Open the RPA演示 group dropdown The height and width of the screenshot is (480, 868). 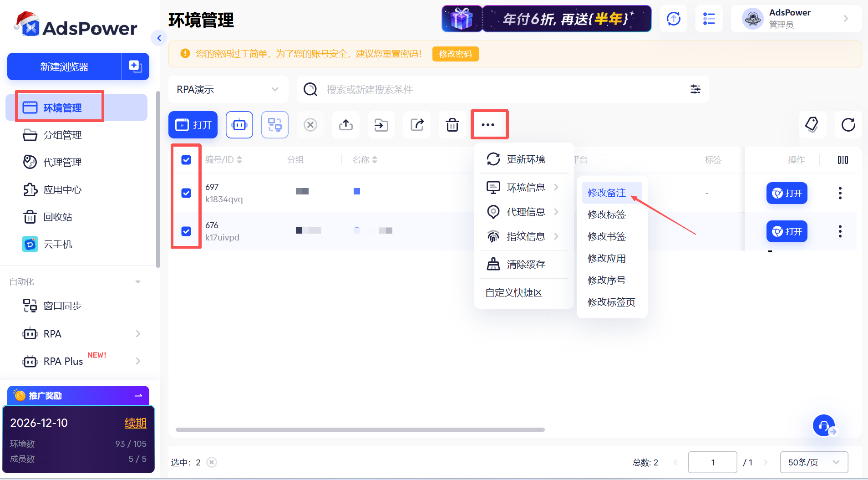pos(228,89)
